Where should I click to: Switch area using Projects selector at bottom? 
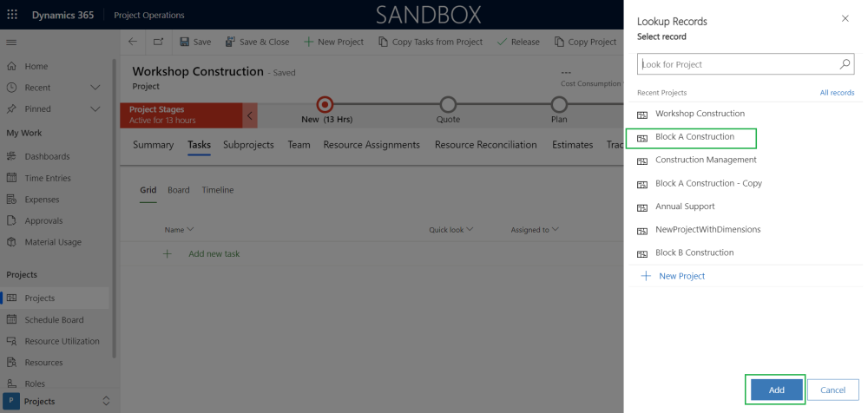(x=58, y=402)
